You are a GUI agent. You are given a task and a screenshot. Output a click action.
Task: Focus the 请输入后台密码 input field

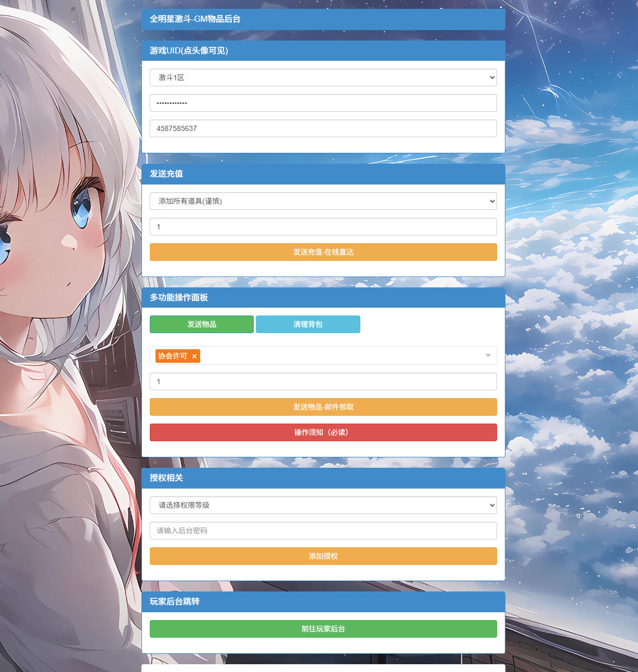tap(323, 531)
